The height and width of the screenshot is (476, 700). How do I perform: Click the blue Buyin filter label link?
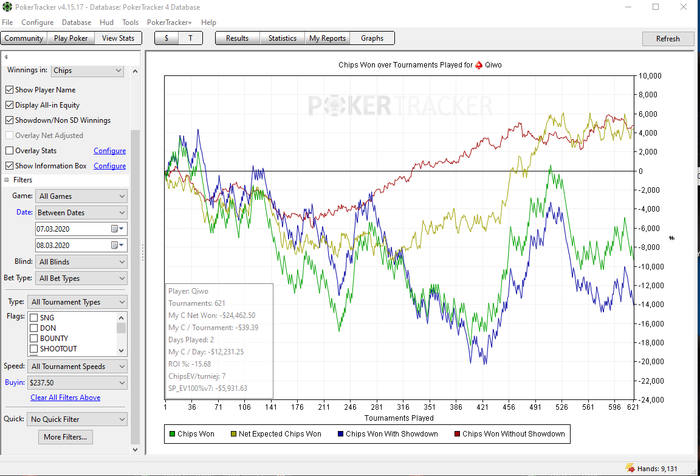point(15,383)
